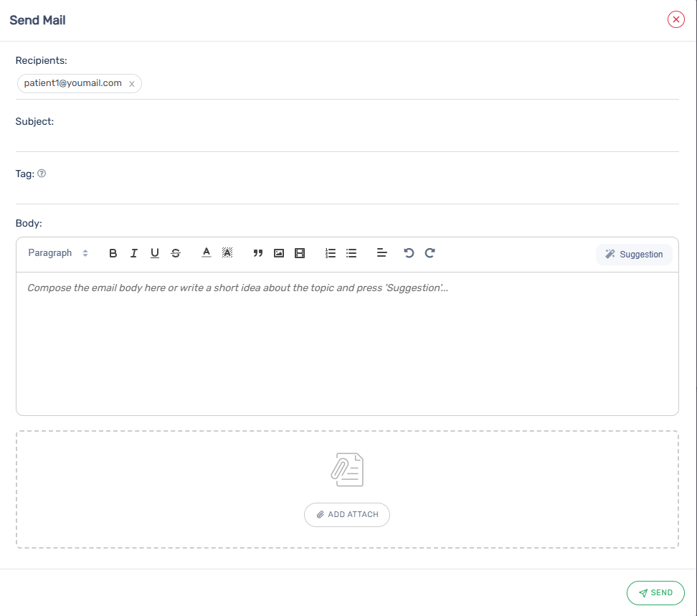The width and height of the screenshot is (697, 616).
Task: Undo the last edit
Action: click(409, 253)
